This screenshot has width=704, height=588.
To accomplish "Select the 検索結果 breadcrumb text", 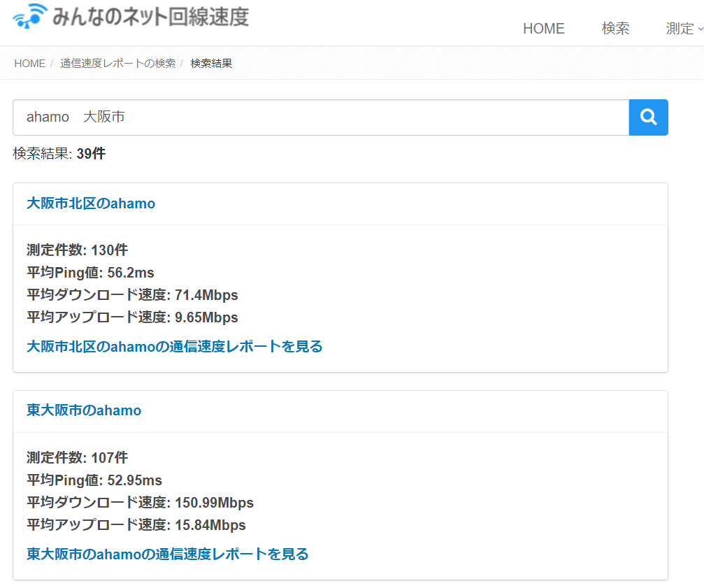I will coord(211,64).
